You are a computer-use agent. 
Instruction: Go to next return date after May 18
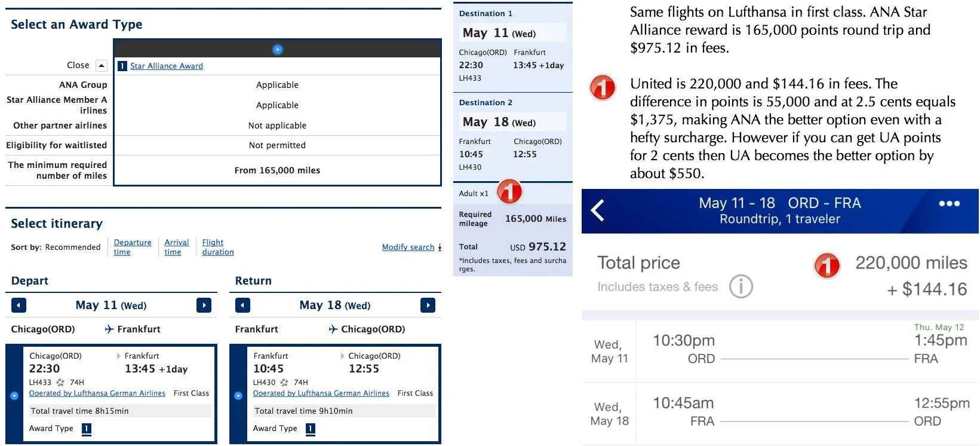[x=428, y=306]
